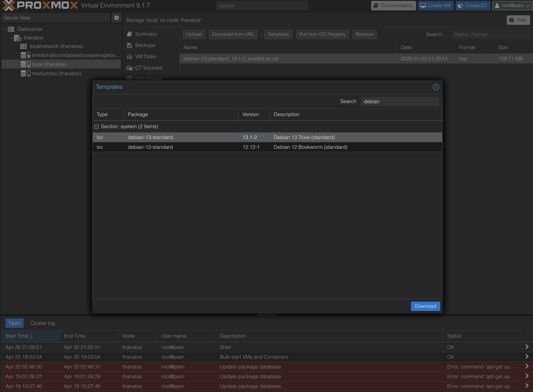Click the Create CT button
This screenshot has height=392, width=533.
point(473,5)
